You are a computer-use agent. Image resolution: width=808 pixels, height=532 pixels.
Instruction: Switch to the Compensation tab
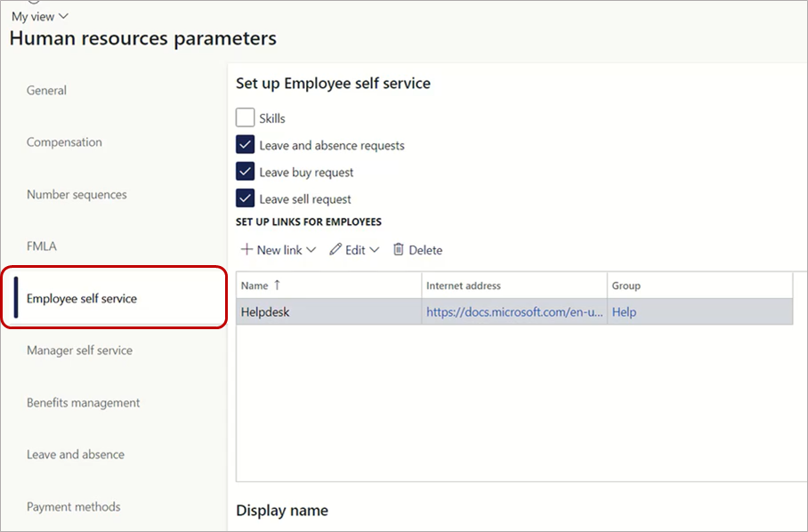click(x=64, y=142)
